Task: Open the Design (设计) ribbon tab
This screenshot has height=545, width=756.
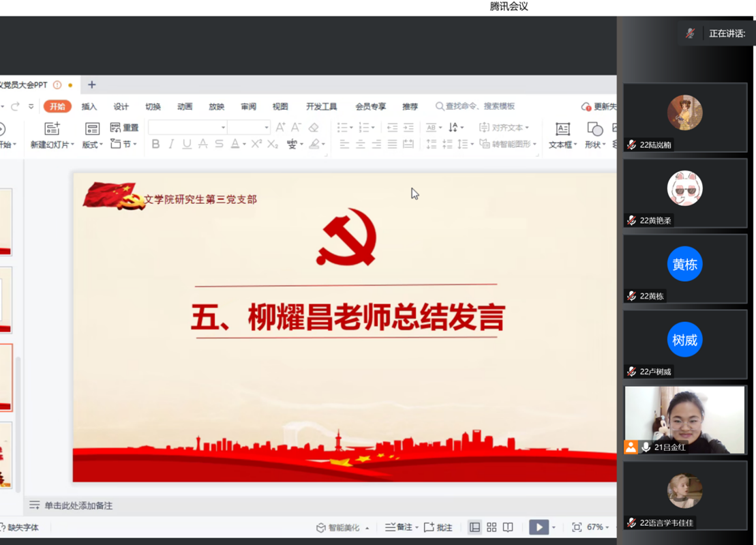Action: 121,106
